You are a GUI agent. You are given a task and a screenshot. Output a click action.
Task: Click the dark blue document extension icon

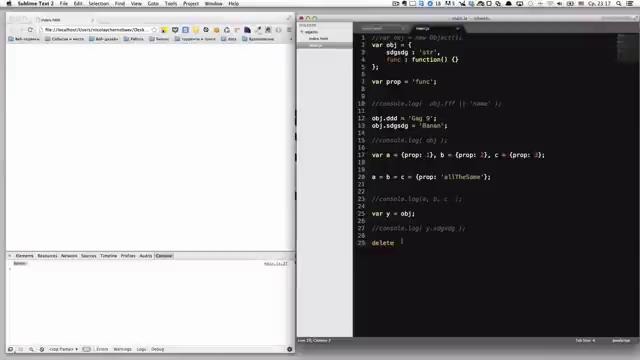click(247, 30)
